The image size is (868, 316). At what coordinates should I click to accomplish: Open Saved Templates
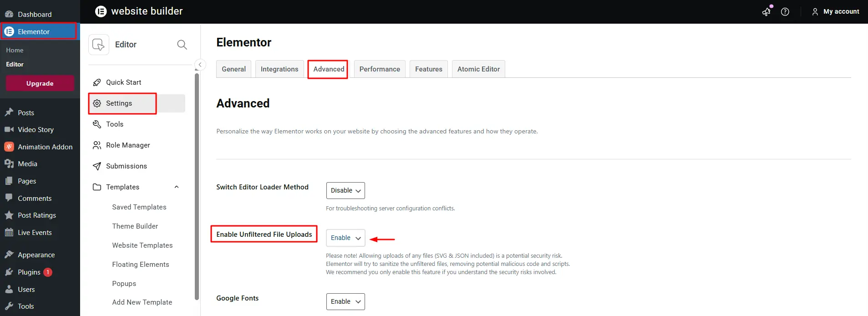pos(139,207)
